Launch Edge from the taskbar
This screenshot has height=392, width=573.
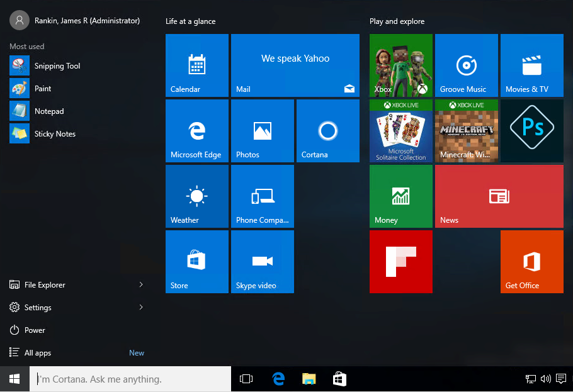click(278, 379)
